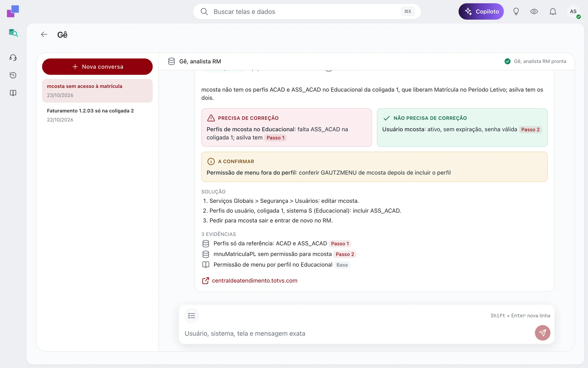Click the ⌘K shortcut badge in search
588x368 pixels.
(x=408, y=11)
